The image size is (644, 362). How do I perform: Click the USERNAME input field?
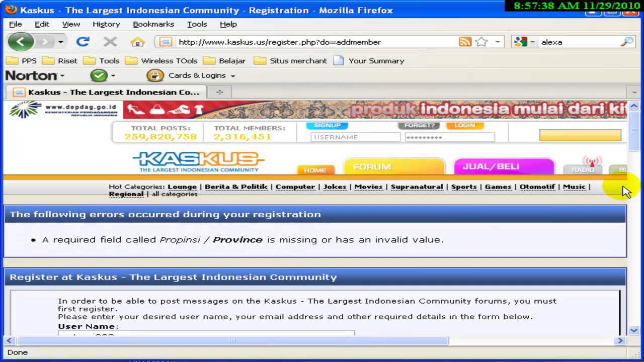point(356,137)
